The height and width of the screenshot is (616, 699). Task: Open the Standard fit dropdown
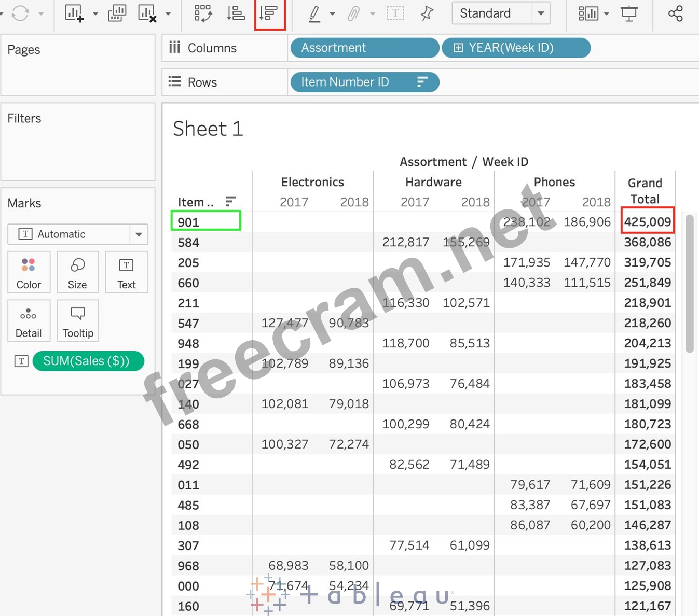[541, 13]
